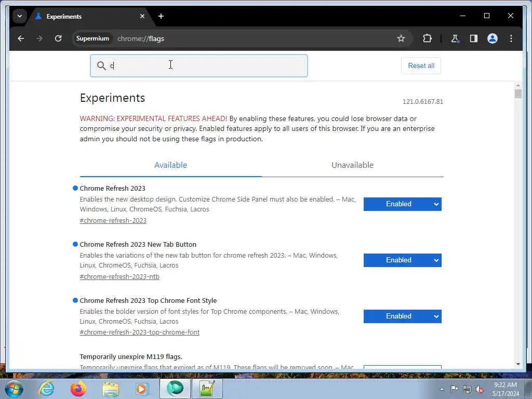Screen dimensions: 532x399
Task: Click the page scrollbar thumb
Action: (x=518, y=94)
